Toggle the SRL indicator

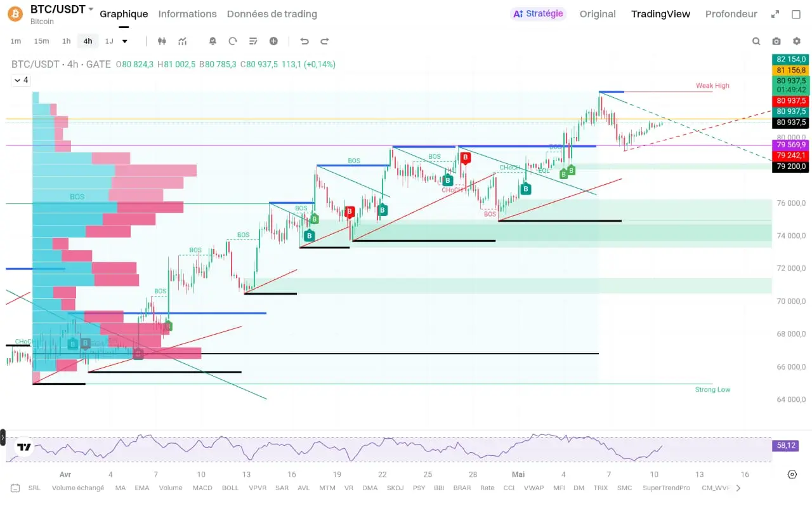(x=34, y=488)
